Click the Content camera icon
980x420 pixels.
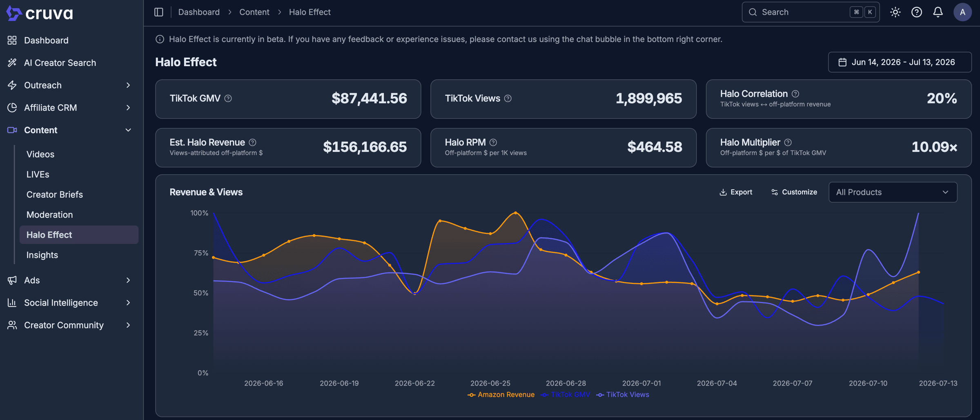click(x=12, y=130)
